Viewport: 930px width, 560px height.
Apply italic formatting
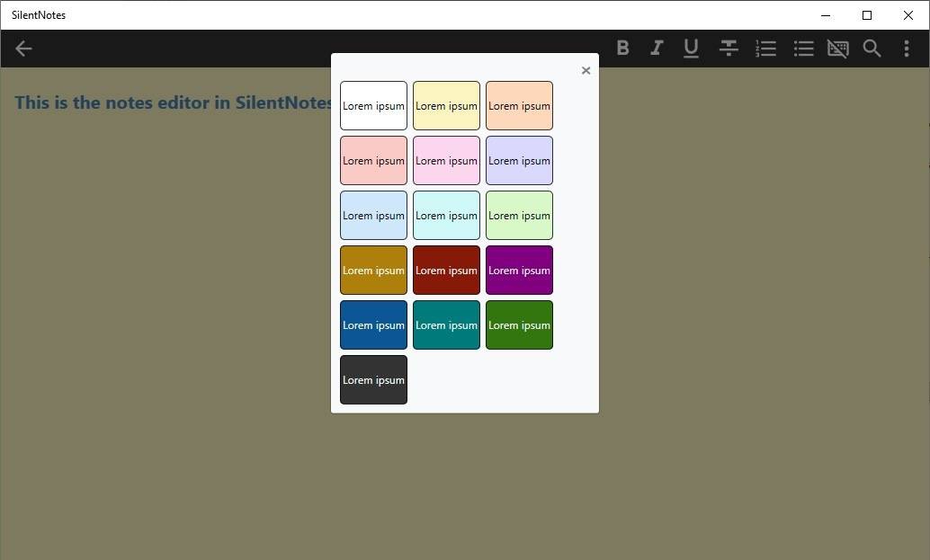[657, 48]
